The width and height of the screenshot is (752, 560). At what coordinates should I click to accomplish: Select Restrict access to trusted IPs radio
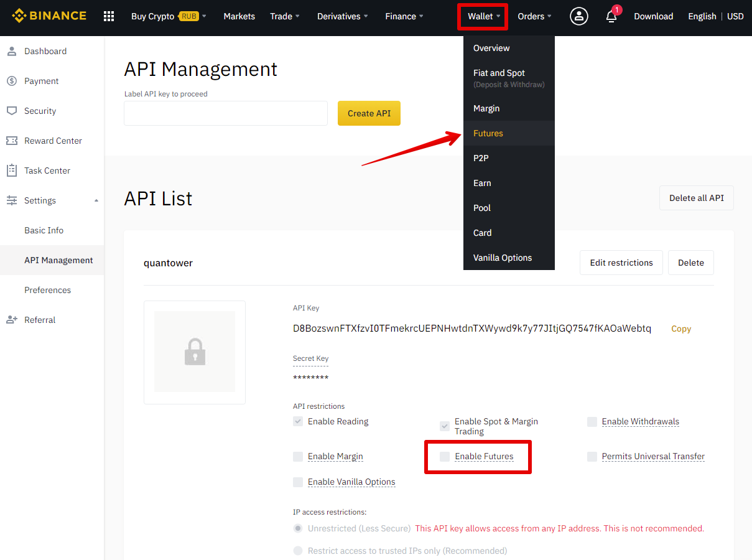point(298,551)
